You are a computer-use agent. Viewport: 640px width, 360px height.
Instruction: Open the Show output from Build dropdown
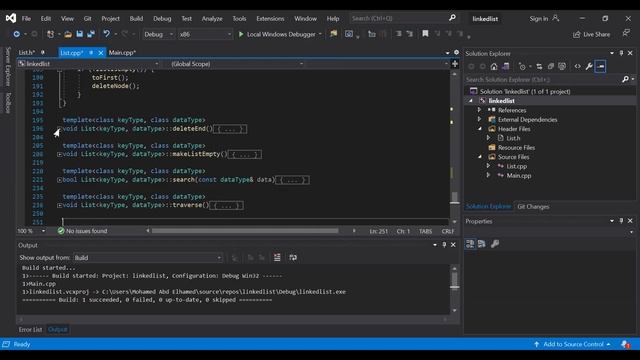(x=148, y=258)
